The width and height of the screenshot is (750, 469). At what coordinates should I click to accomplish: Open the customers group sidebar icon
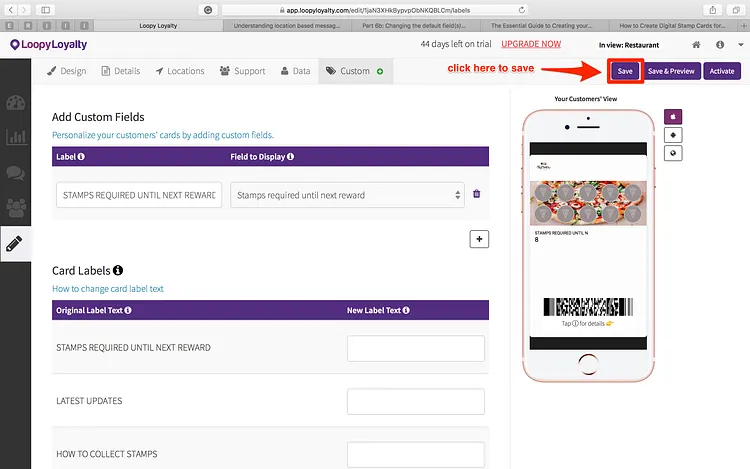coord(15,208)
